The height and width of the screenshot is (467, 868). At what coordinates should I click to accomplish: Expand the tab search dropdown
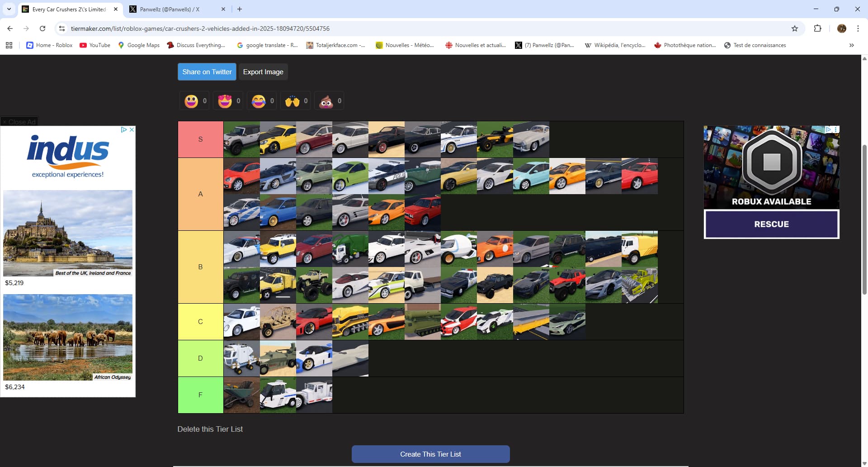click(9, 9)
